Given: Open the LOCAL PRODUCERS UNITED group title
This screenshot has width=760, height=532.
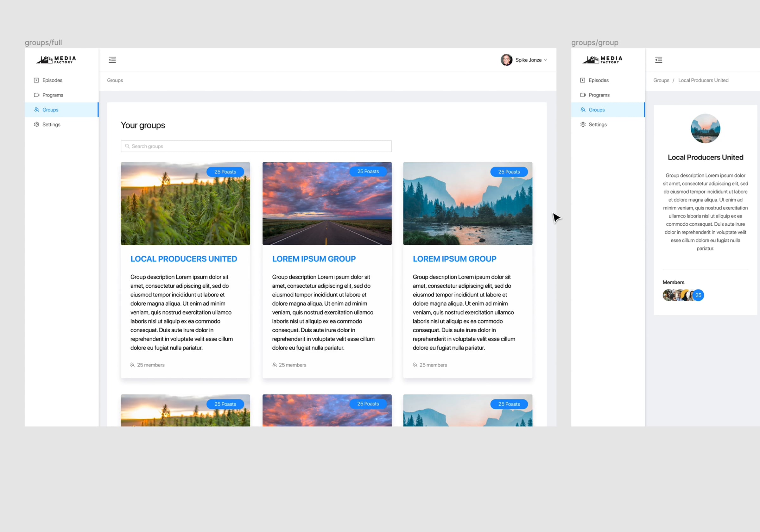Looking at the screenshot, I should click(183, 259).
